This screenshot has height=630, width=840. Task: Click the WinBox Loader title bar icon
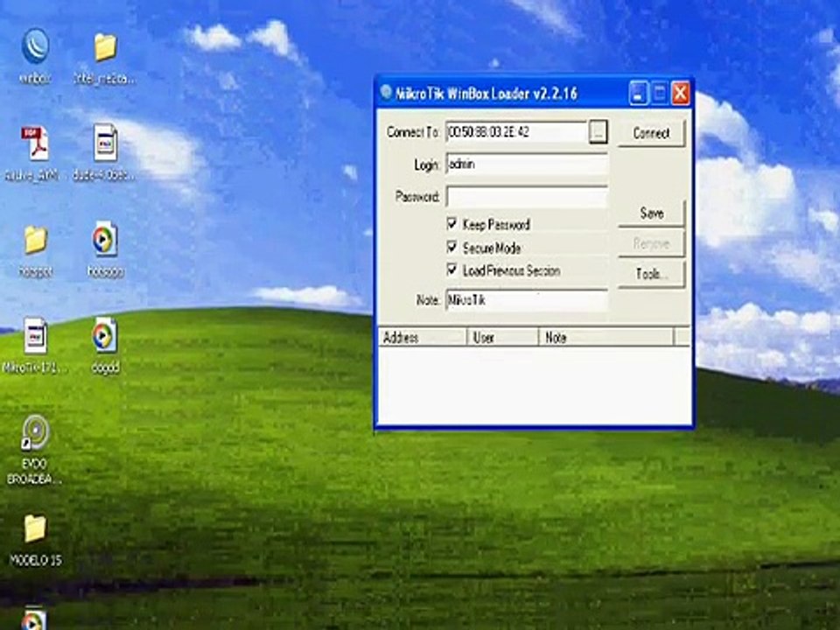pyautogui.click(x=386, y=92)
